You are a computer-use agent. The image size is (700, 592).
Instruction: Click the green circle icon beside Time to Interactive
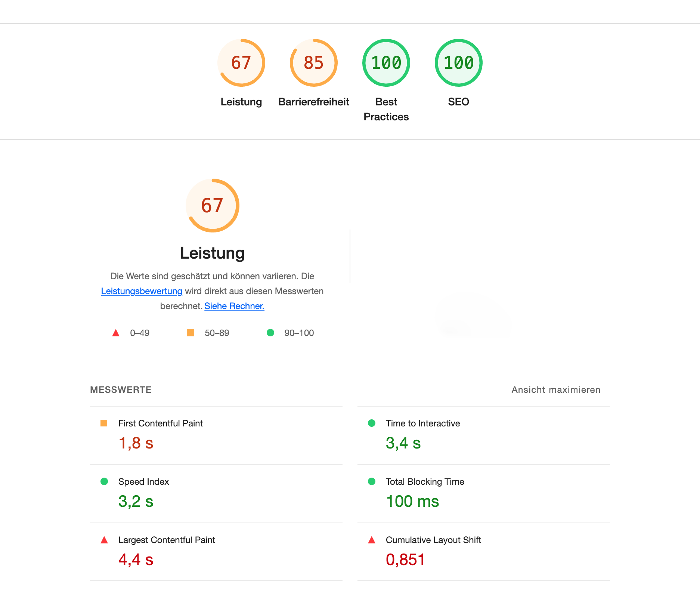click(372, 423)
